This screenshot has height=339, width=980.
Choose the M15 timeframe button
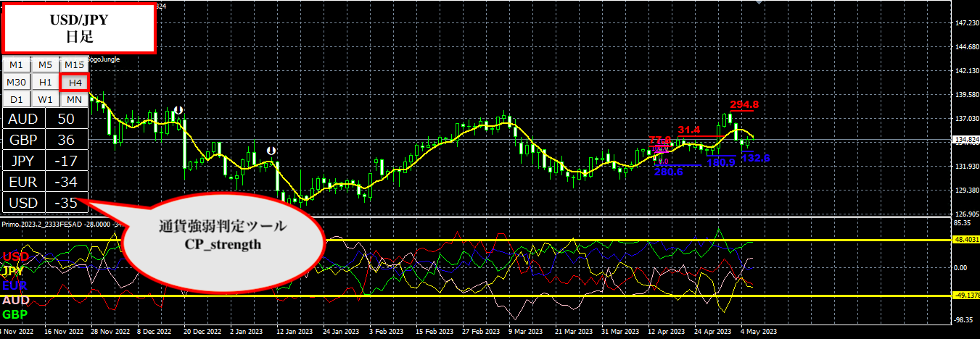75,64
